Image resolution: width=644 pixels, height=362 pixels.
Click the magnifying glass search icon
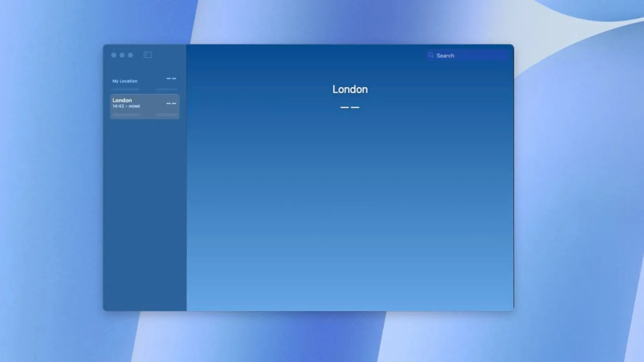click(431, 55)
